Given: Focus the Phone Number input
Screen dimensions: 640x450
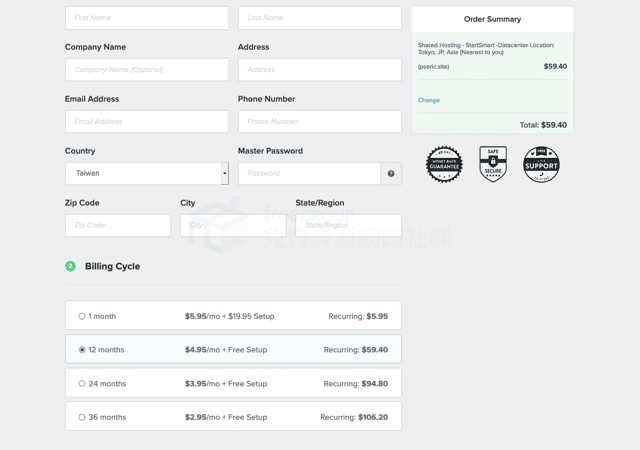Looking at the screenshot, I should pos(320,122).
